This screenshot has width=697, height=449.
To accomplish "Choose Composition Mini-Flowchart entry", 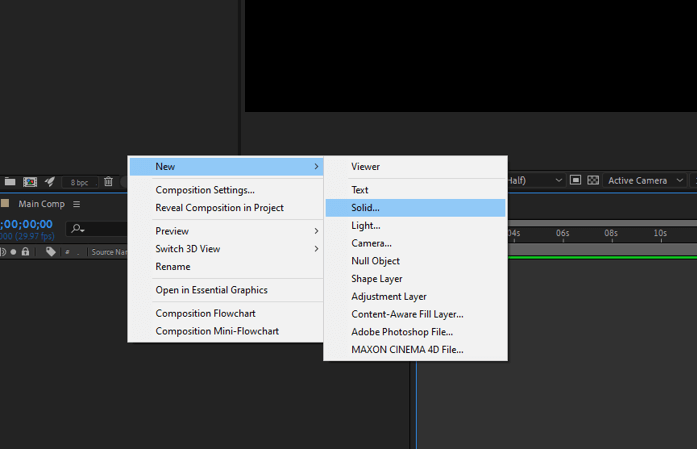I will [x=226, y=331].
